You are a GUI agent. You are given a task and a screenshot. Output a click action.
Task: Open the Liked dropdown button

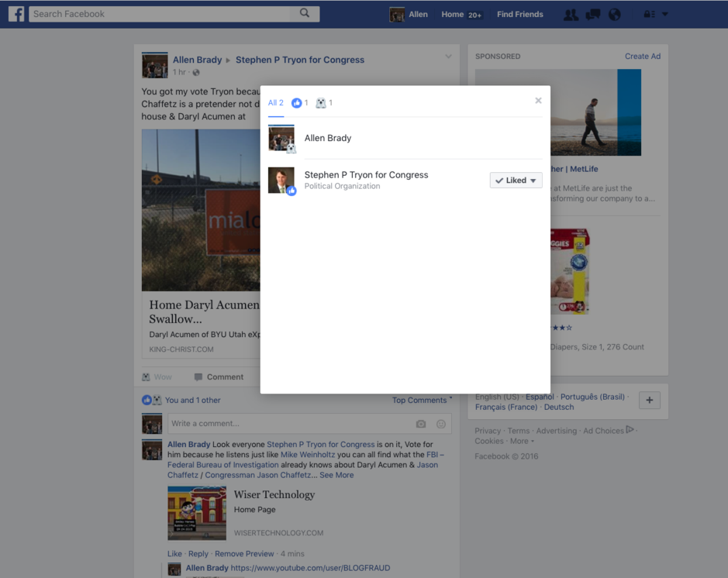(x=516, y=180)
